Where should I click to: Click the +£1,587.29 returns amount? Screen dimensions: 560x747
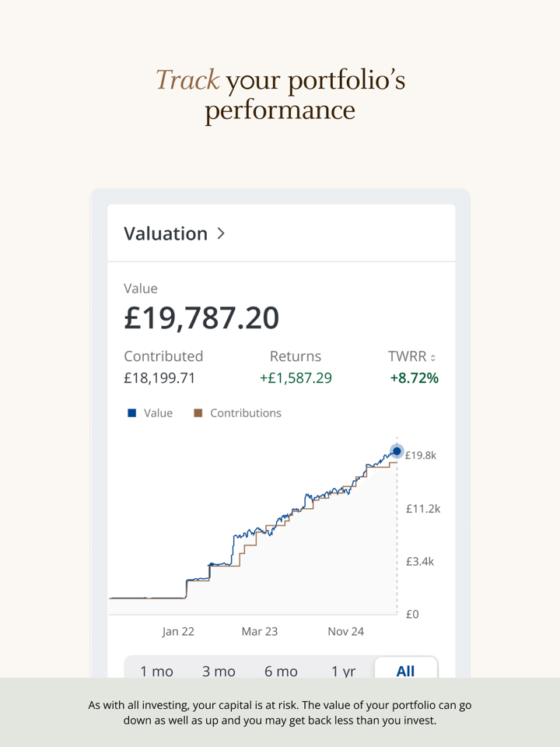click(x=296, y=379)
